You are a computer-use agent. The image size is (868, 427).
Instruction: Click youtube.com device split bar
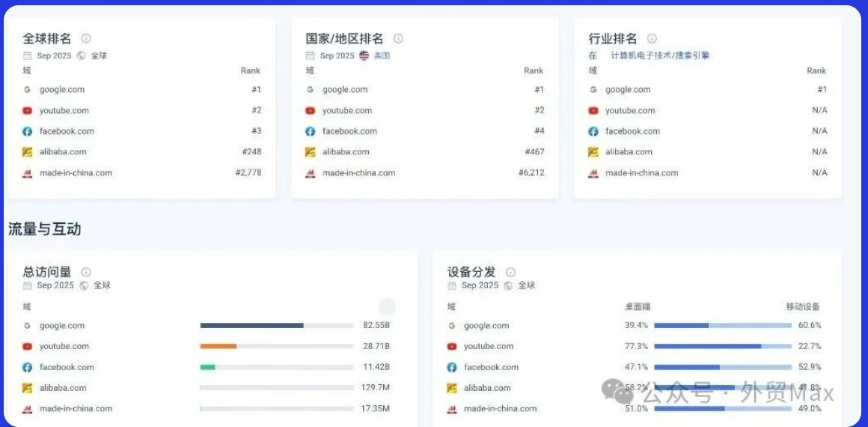(x=722, y=346)
